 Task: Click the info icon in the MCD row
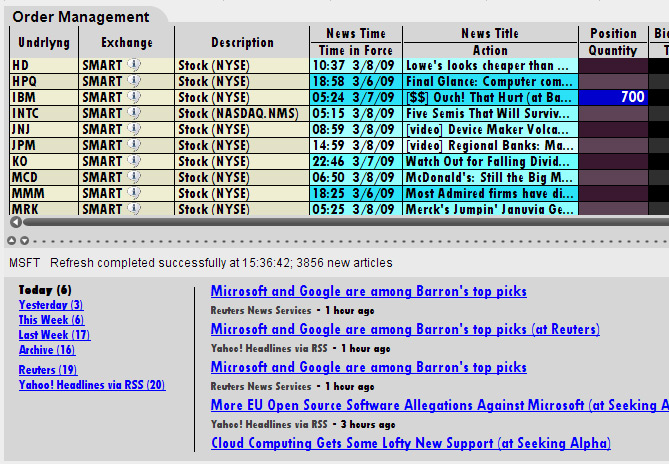tap(134, 177)
